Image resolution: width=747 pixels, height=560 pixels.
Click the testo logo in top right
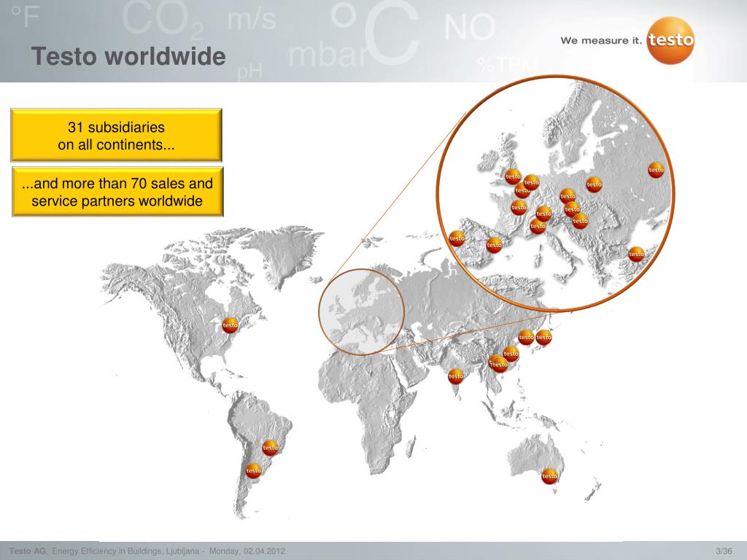(x=670, y=41)
